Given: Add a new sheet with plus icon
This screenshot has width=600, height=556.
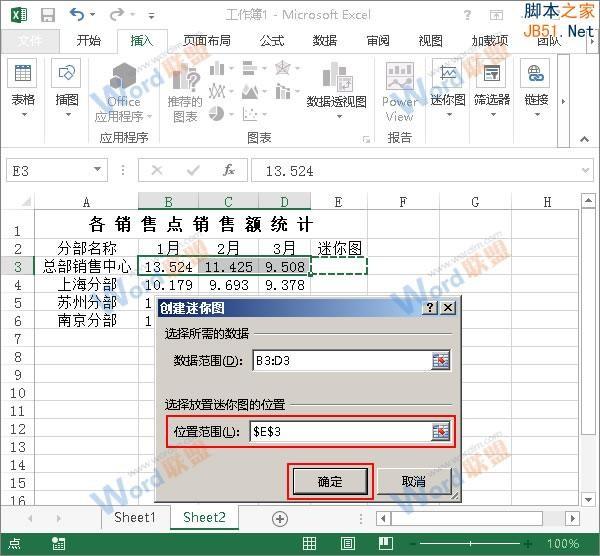Looking at the screenshot, I should [280, 519].
